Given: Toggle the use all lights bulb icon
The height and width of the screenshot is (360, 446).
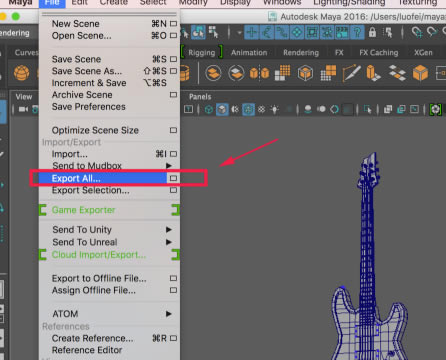Looking at the screenshot, I should coord(274,109).
